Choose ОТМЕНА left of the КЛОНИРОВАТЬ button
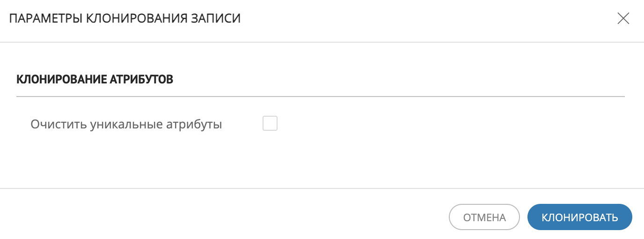Screen dimensions: 644x239 (484, 217)
